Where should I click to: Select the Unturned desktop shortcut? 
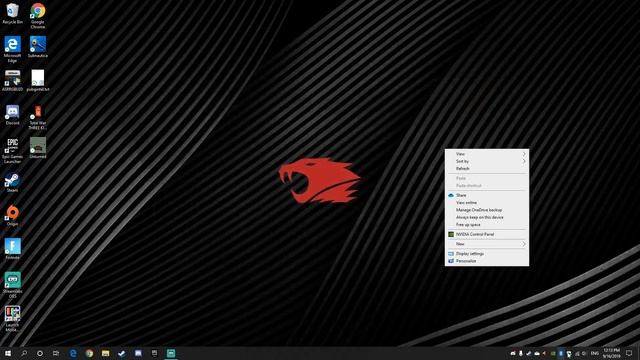(38, 148)
